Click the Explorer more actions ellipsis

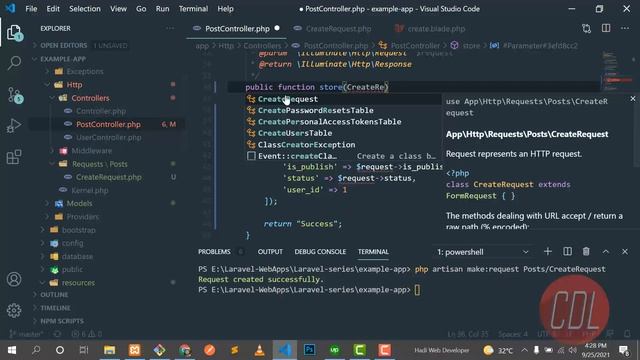(170, 28)
